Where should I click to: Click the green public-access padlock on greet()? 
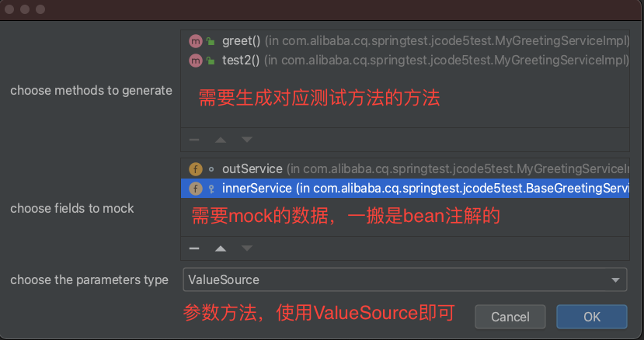click(211, 40)
